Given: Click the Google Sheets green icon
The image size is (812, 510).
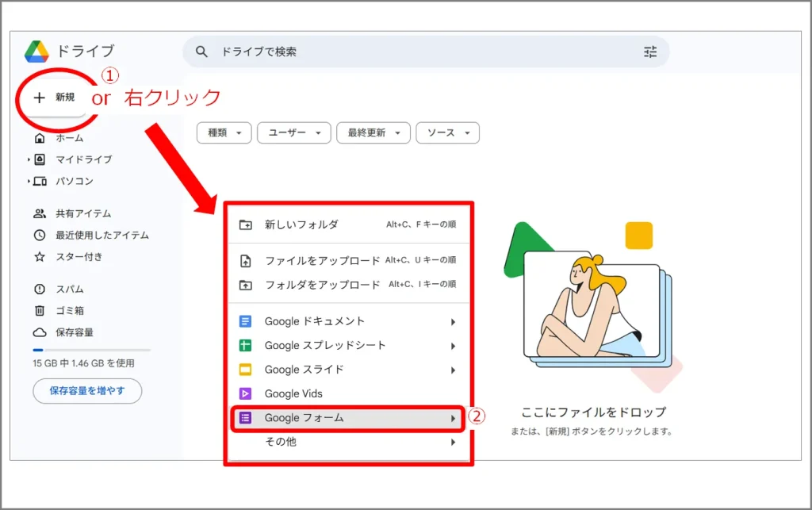Looking at the screenshot, I should point(246,346).
